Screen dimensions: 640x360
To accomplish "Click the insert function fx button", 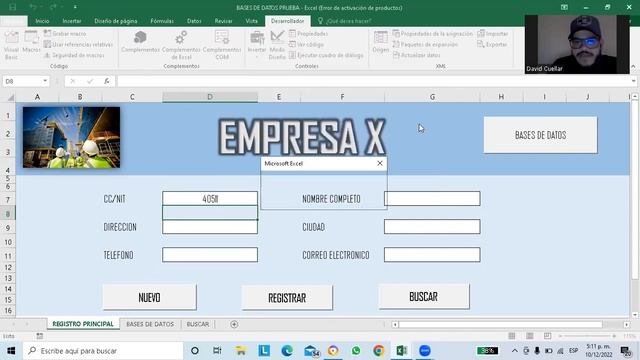I will click(x=107, y=81).
